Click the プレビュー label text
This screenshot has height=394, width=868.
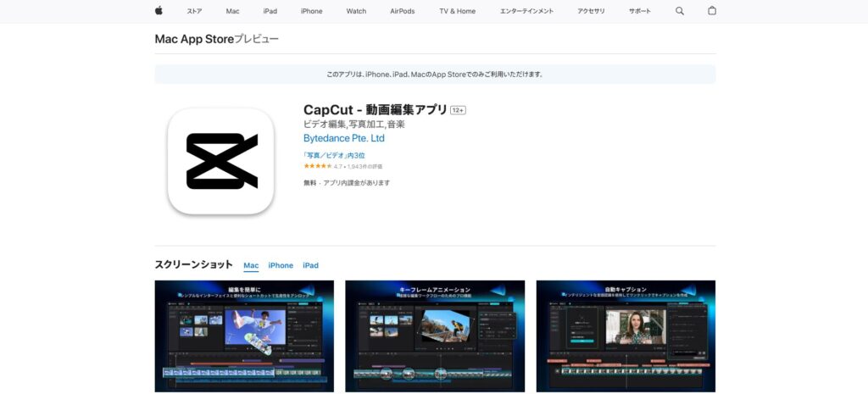pos(256,39)
